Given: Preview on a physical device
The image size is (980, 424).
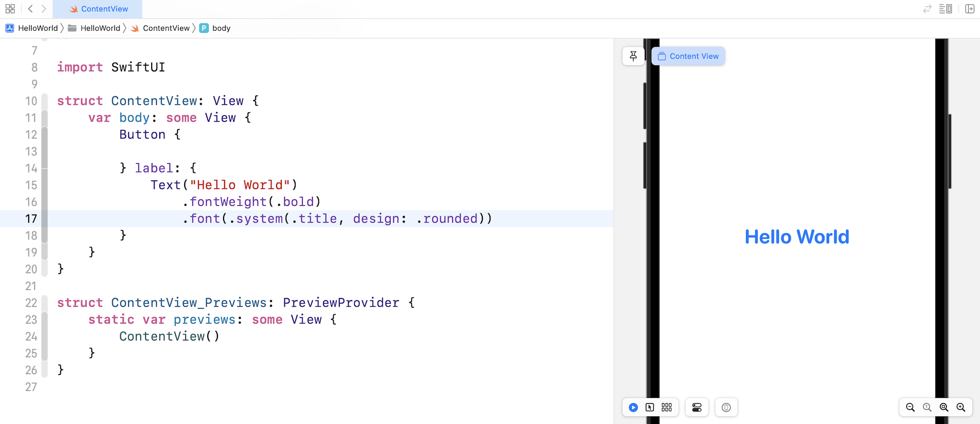Looking at the screenshot, I should pos(726,407).
